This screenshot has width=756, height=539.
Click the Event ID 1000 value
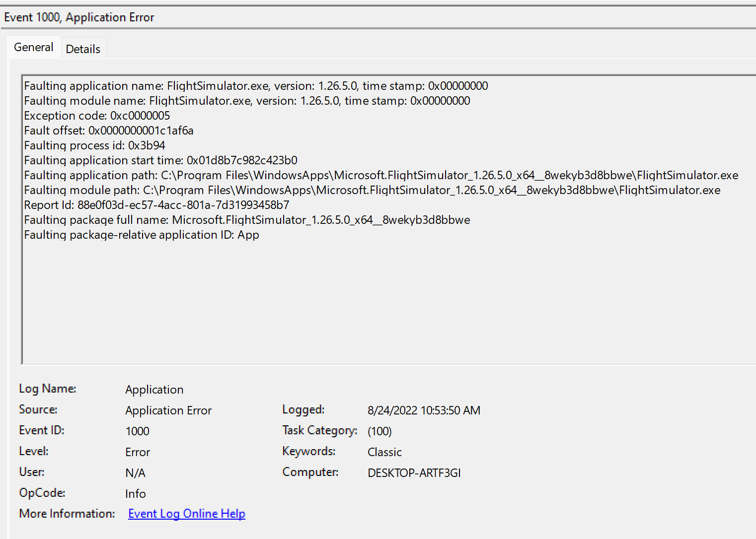click(137, 431)
